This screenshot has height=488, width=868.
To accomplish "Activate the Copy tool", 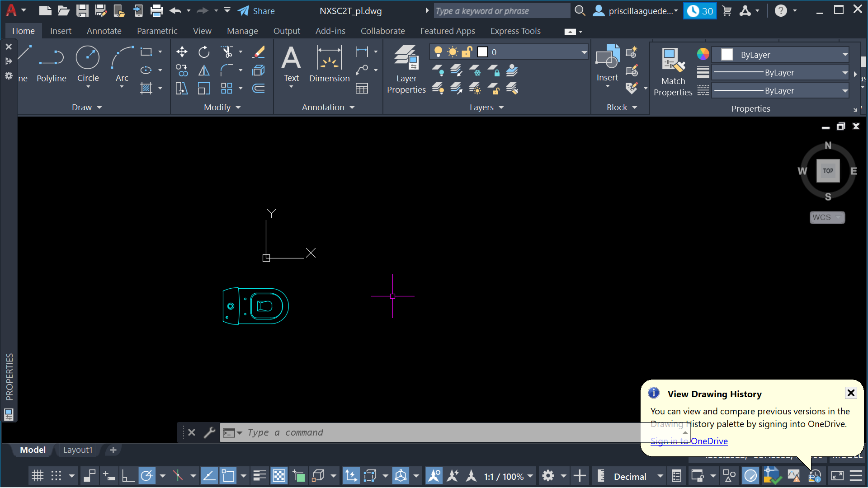I will (182, 70).
